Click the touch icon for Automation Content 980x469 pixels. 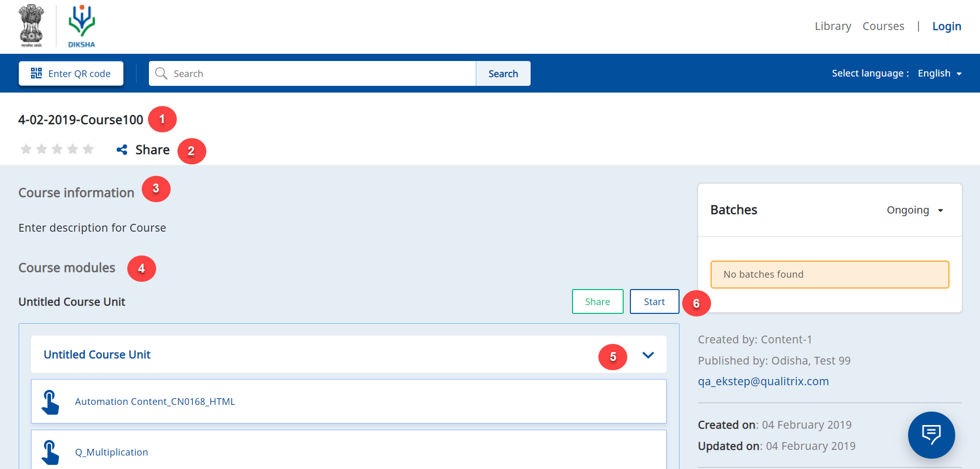coord(50,402)
